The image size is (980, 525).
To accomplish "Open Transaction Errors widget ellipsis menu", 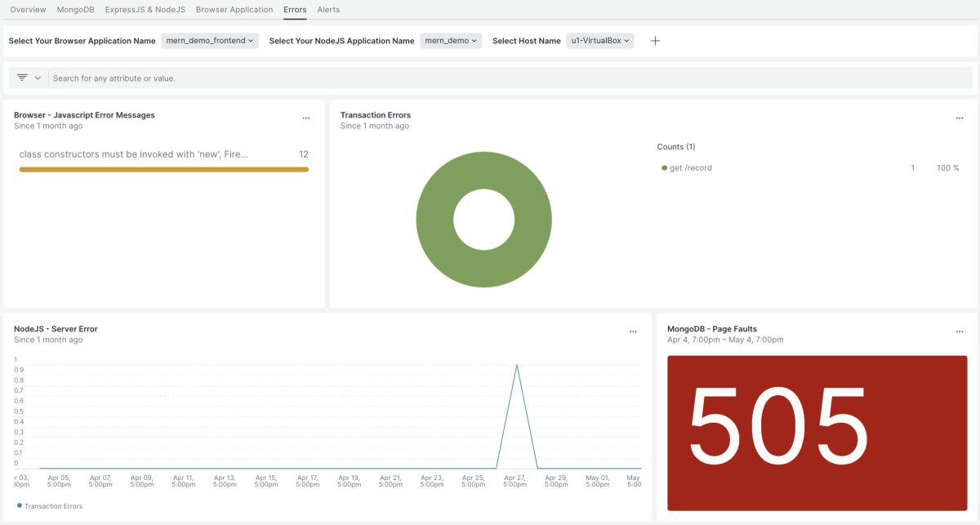I will 960,118.
